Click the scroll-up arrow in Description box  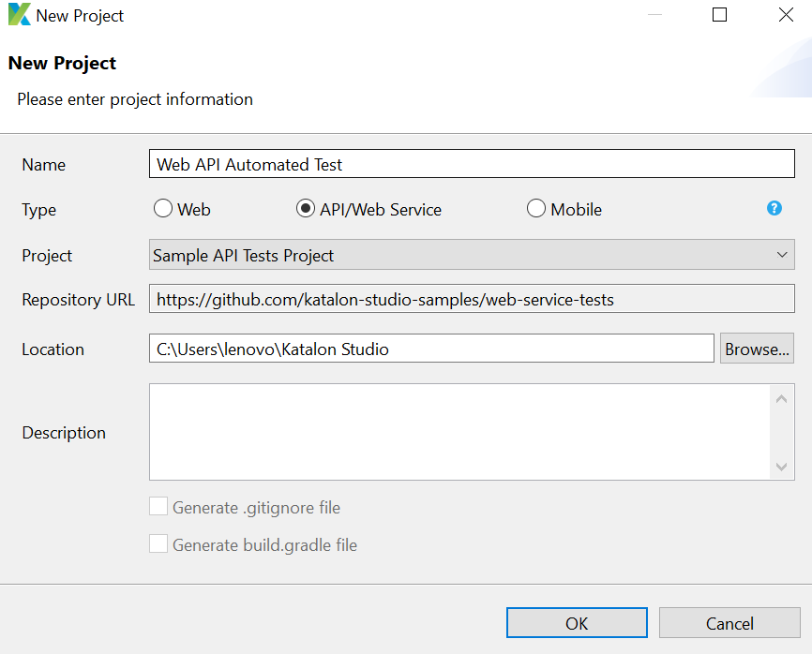coord(782,397)
